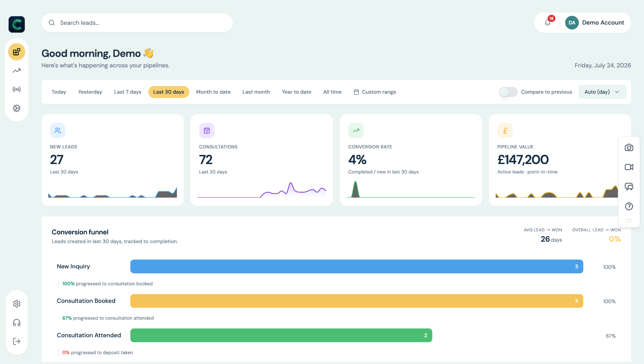Click the DA avatar circle

[572, 22]
